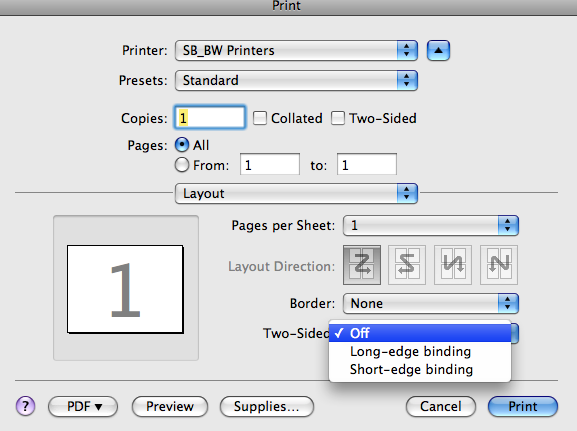Viewport: 577px width, 431px height.
Task: Choose Long-edge binding option
Action: pyautogui.click(x=420, y=351)
